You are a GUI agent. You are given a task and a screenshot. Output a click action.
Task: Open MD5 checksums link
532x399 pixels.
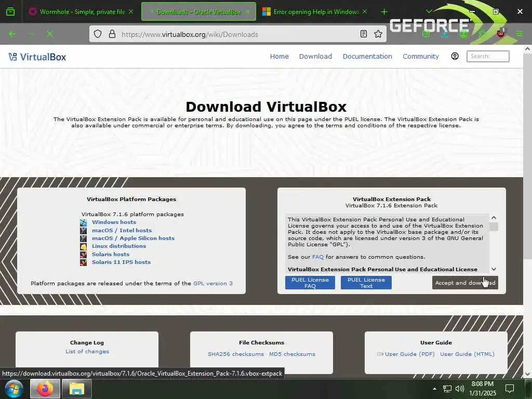pyautogui.click(x=292, y=354)
